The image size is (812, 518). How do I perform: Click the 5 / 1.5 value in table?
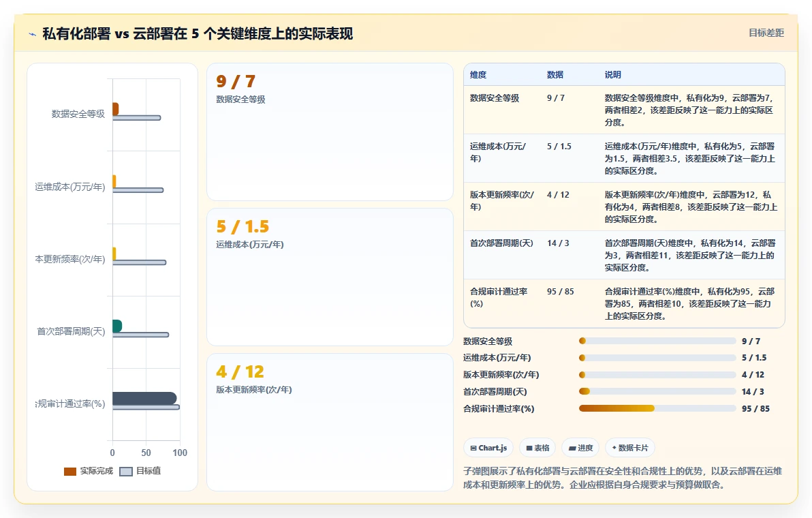pos(559,147)
